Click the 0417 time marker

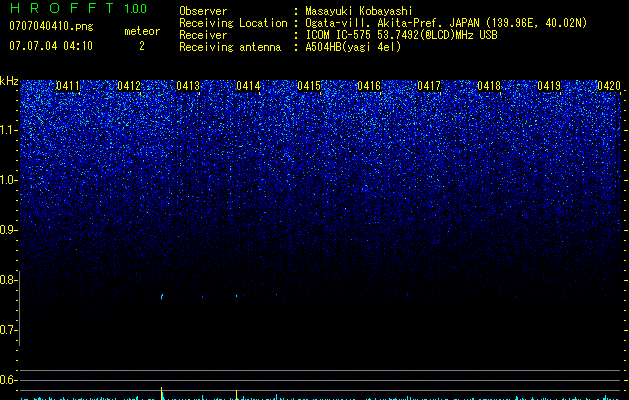point(429,86)
